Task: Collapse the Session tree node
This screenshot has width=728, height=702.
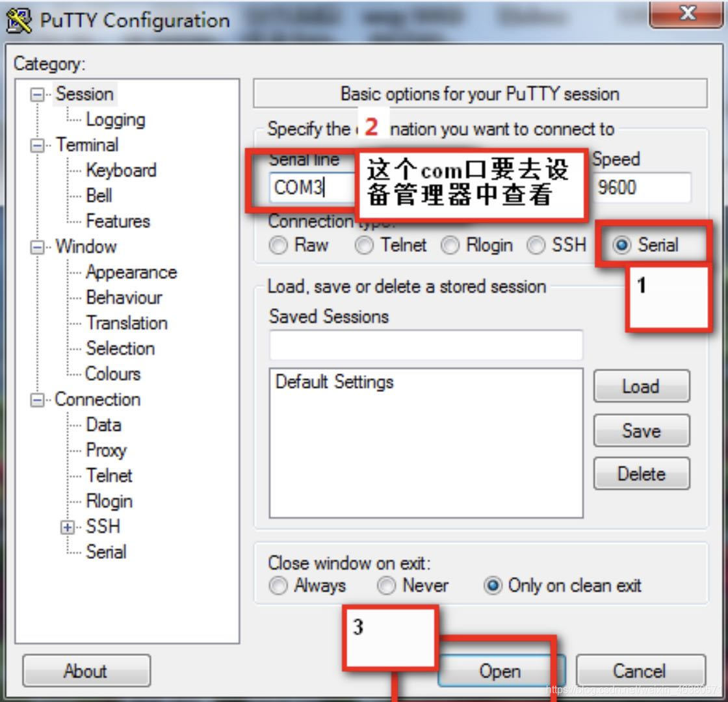Action: pyautogui.click(x=37, y=95)
